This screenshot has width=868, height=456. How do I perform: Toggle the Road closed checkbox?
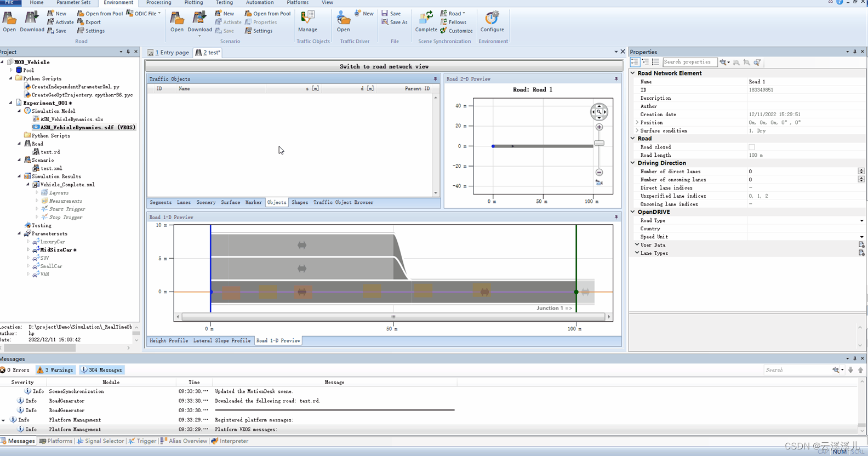(x=751, y=147)
